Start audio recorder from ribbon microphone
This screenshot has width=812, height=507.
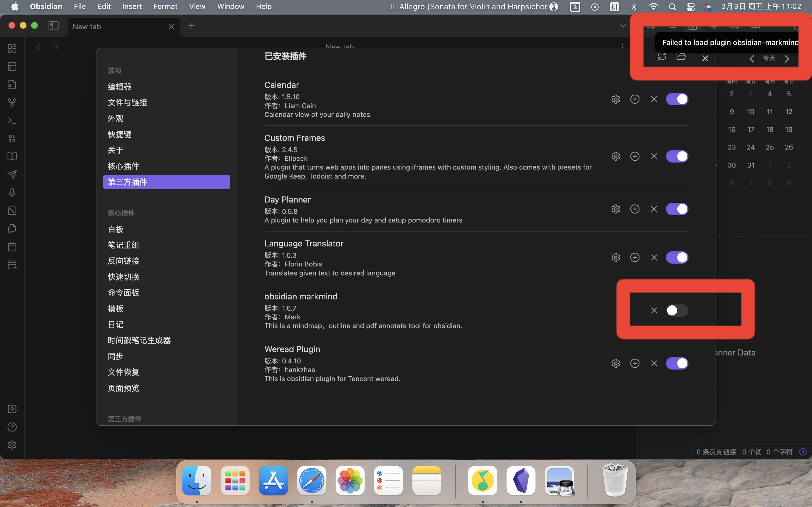tap(12, 192)
